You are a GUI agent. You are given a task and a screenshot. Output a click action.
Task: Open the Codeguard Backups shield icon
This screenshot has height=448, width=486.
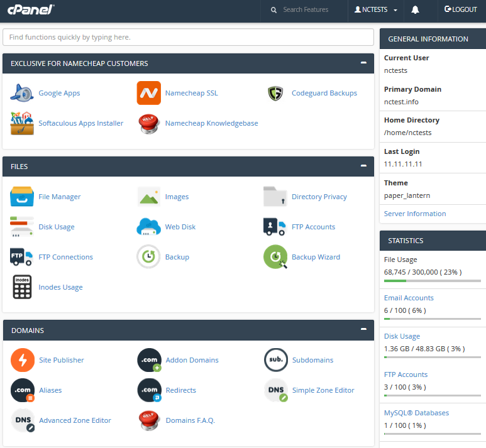[x=275, y=93]
